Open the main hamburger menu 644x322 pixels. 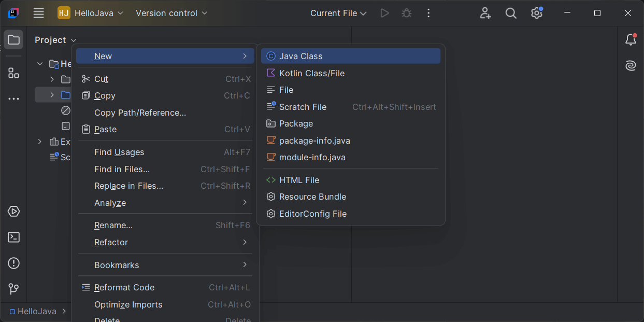[39, 13]
